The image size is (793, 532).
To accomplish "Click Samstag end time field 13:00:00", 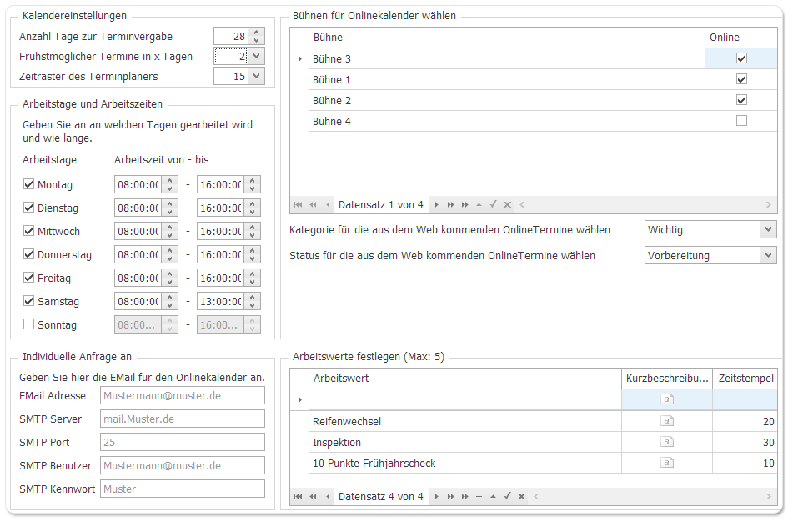I will pos(220,301).
